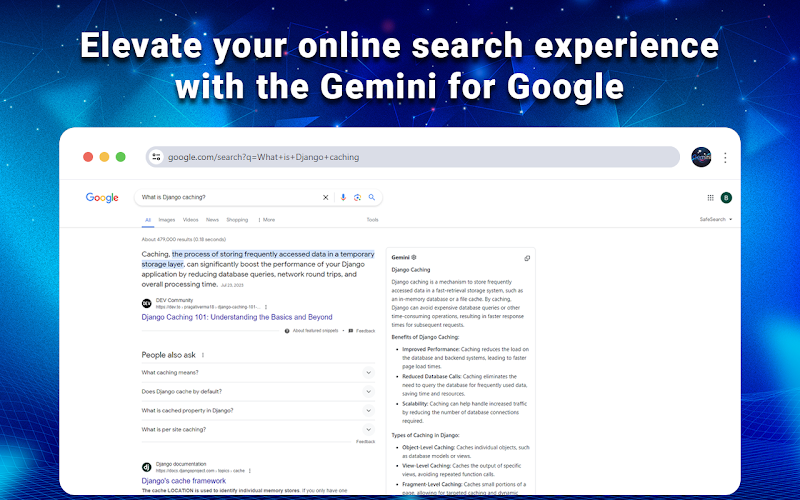Click the blue magnifier search button
The height and width of the screenshot is (500, 800).
coord(372,197)
